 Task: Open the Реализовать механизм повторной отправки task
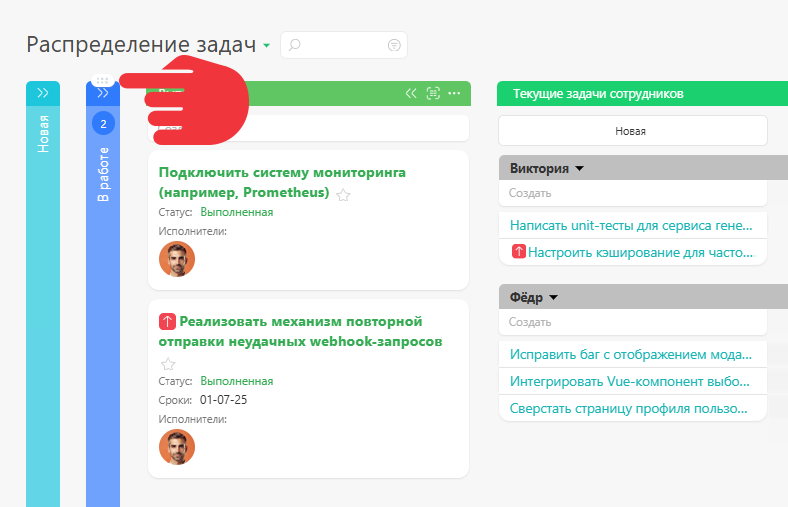(x=301, y=332)
